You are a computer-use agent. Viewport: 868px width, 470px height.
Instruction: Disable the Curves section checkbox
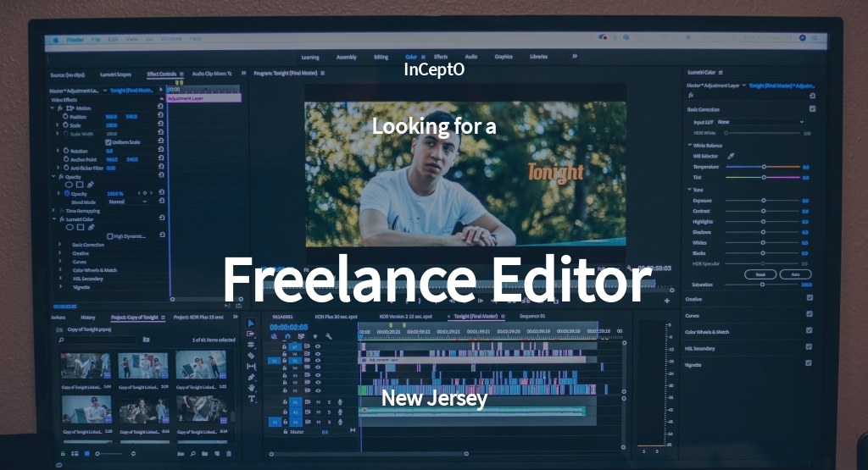click(x=810, y=314)
